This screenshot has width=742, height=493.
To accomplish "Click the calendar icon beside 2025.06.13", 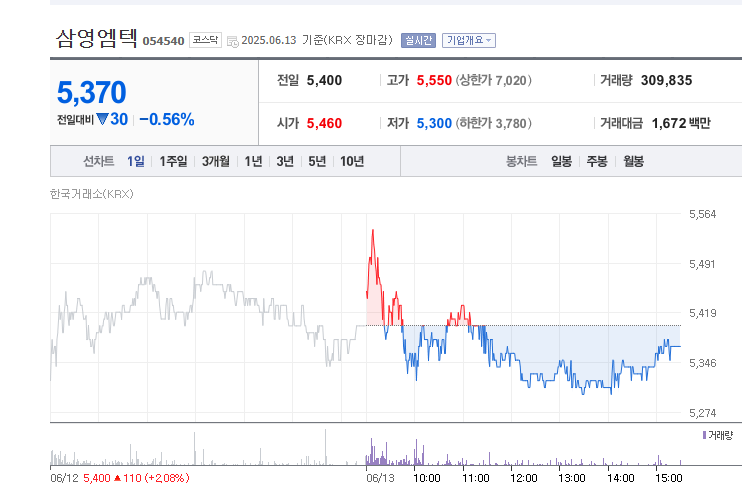I will [x=232, y=41].
